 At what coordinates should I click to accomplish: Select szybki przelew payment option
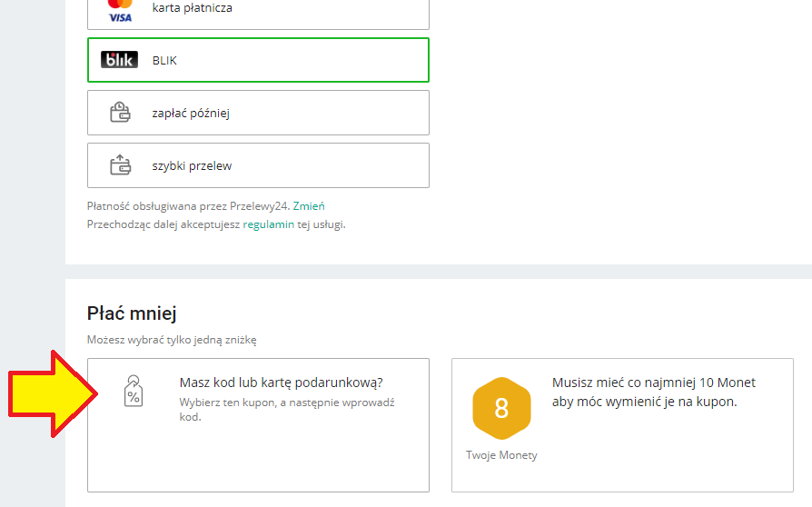pyautogui.click(x=258, y=165)
